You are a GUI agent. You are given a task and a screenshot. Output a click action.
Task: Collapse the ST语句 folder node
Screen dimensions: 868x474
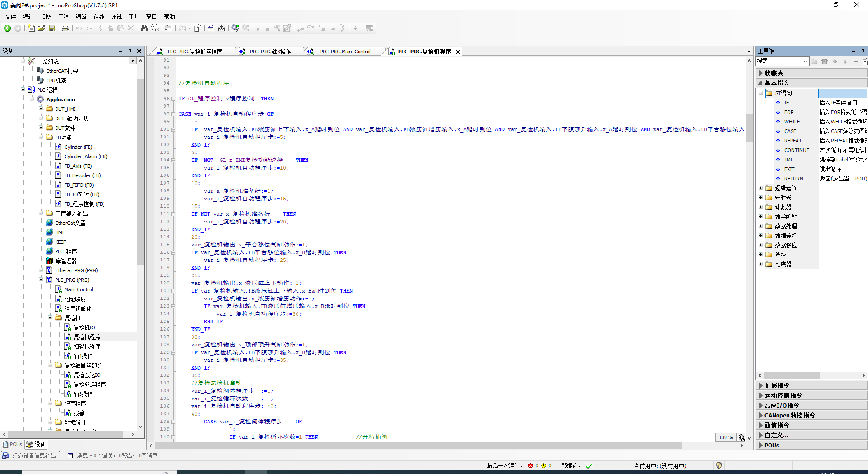click(761, 93)
